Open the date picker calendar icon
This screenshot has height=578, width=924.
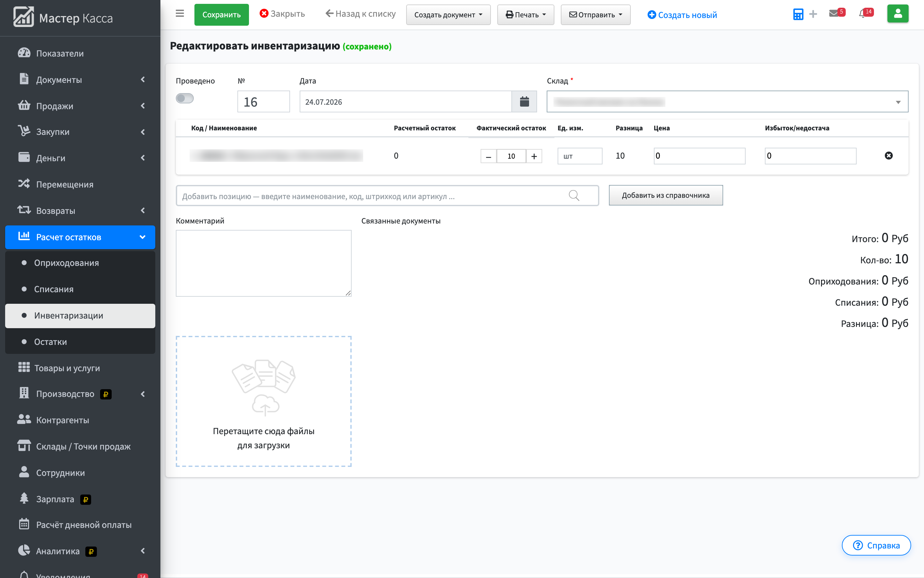click(x=524, y=102)
